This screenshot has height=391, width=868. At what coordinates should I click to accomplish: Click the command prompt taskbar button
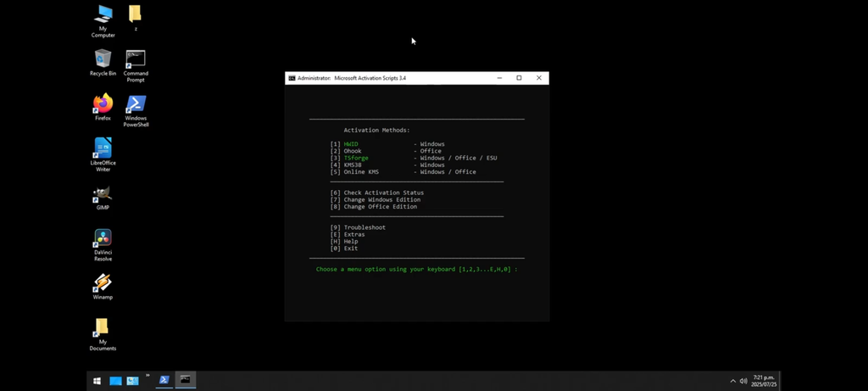click(x=185, y=380)
